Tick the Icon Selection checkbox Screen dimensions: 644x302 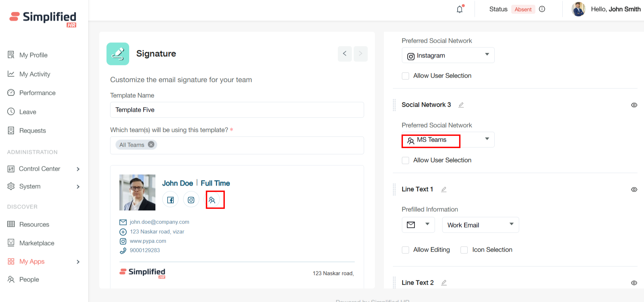coord(464,250)
